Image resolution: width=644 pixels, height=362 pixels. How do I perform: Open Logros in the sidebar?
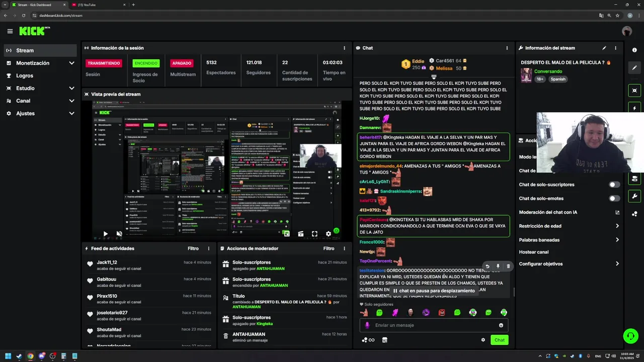click(x=40, y=75)
